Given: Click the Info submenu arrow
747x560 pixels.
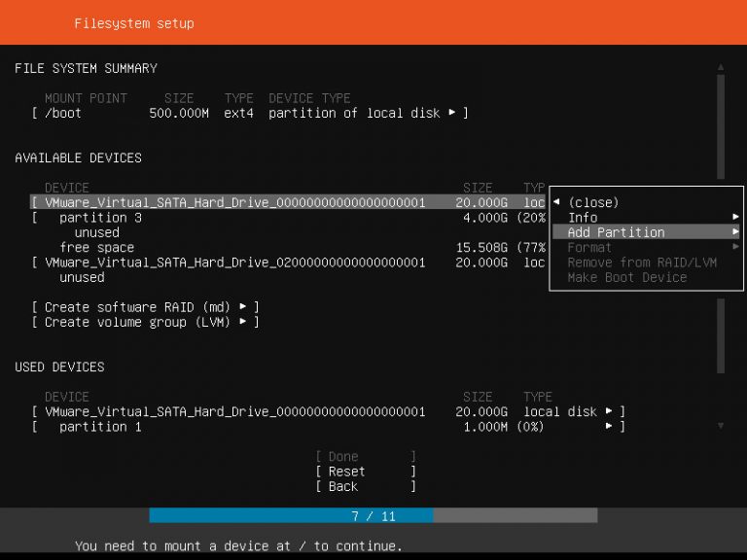Looking at the screenshot, I should click(x=735, y=217).
